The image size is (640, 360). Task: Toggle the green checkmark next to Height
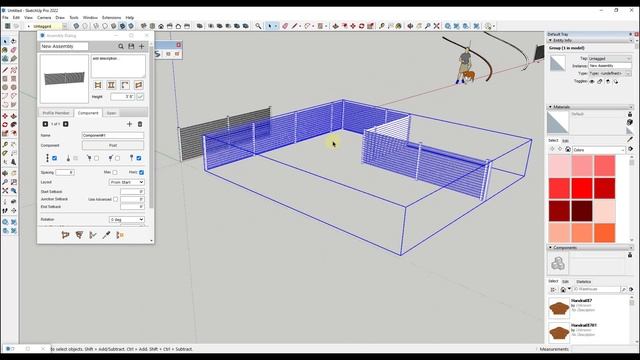(140, 97)
